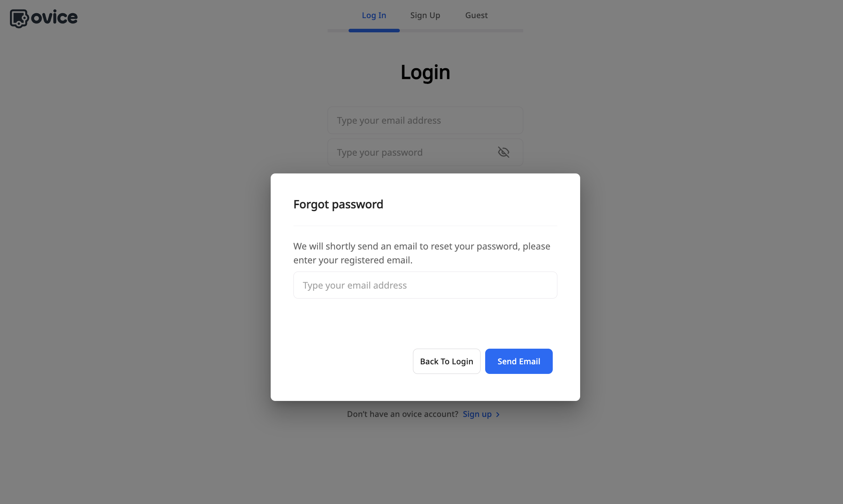Toggle password visibility eye icon
This screenshot has height=504, width=843.
tap(503, 152)
